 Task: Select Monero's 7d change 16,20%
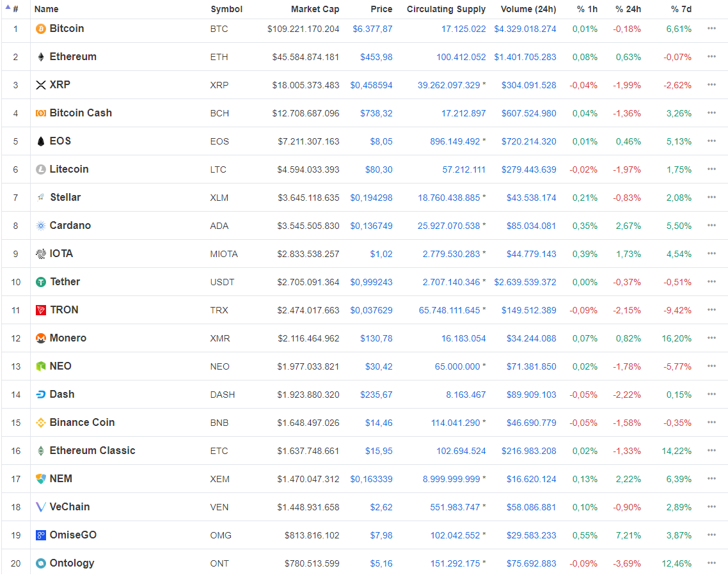point(676,339)
